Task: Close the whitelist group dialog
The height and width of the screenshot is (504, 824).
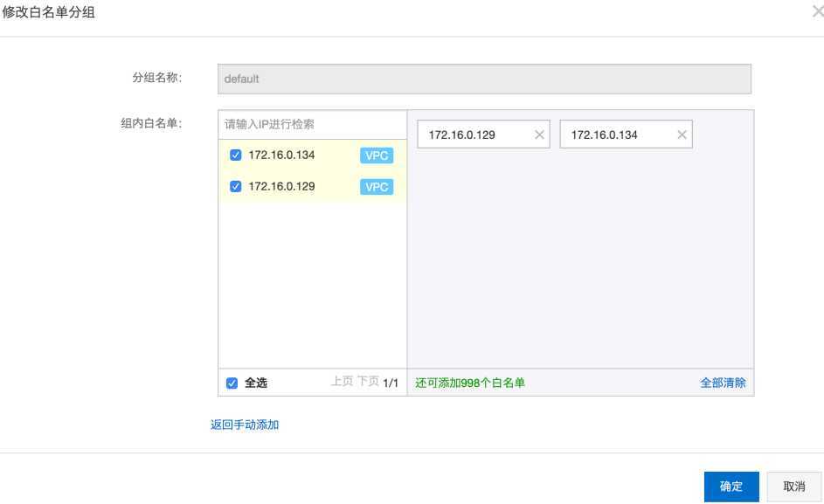Action: [x=818, y=11]
